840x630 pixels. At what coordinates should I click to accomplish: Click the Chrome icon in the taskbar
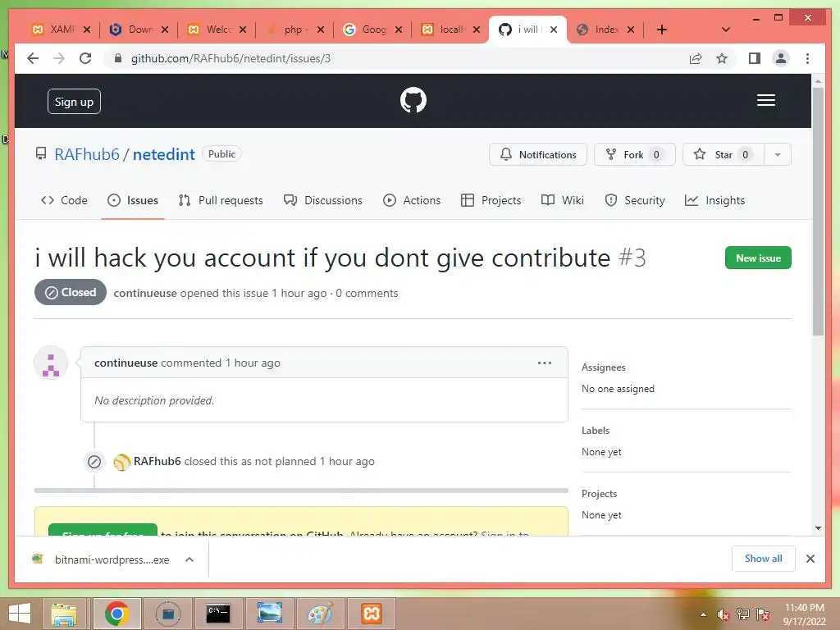(x=116, y=614)
